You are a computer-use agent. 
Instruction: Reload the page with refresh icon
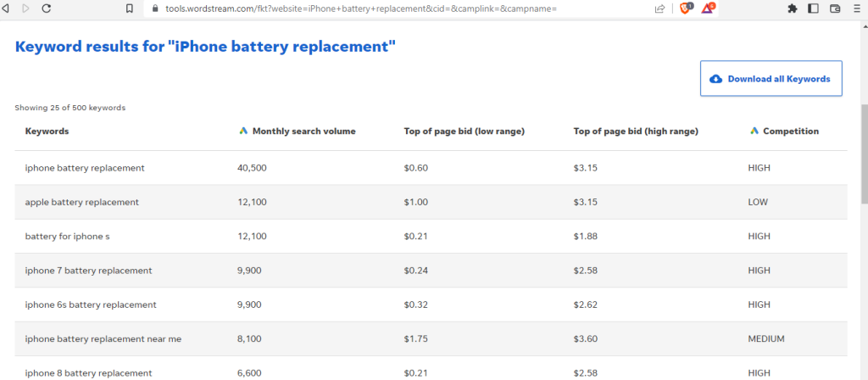point(47,8)
